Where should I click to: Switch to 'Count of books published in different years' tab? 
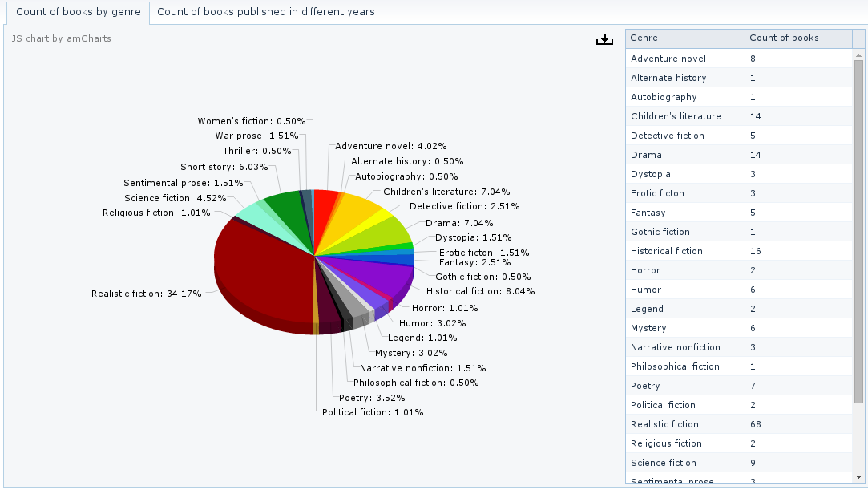(266, 11)
